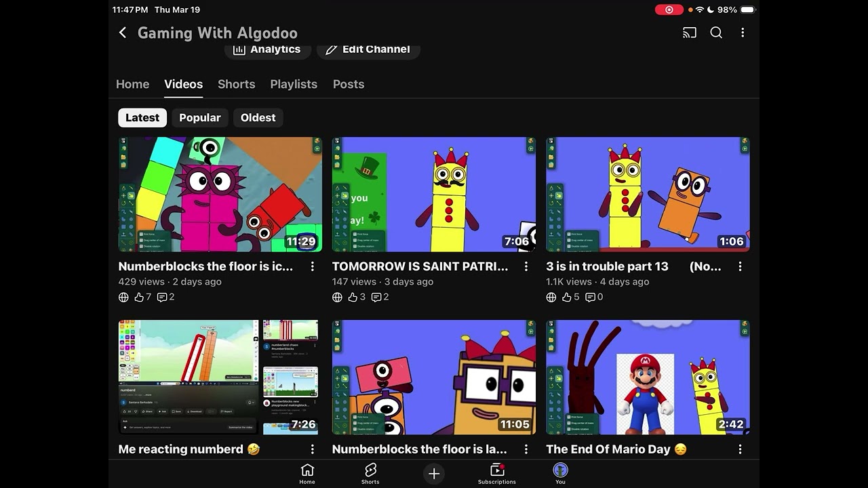Open search with the magnifier icon
Screen dimensions: 868x488
pos(716,33)
